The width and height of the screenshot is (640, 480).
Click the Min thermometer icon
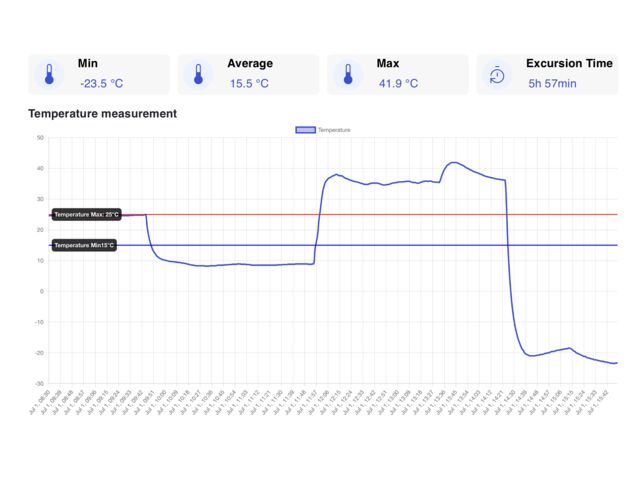(x=48, y=75)
